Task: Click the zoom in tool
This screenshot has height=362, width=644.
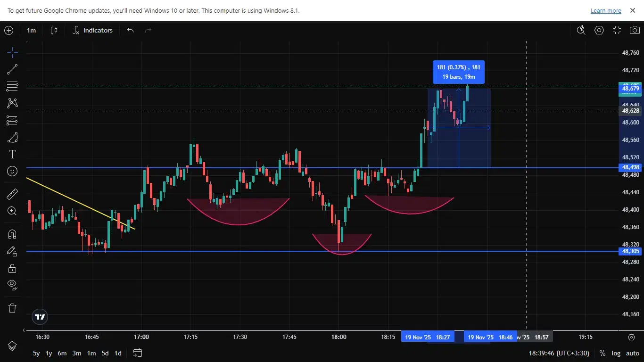Action: [12, 211]
